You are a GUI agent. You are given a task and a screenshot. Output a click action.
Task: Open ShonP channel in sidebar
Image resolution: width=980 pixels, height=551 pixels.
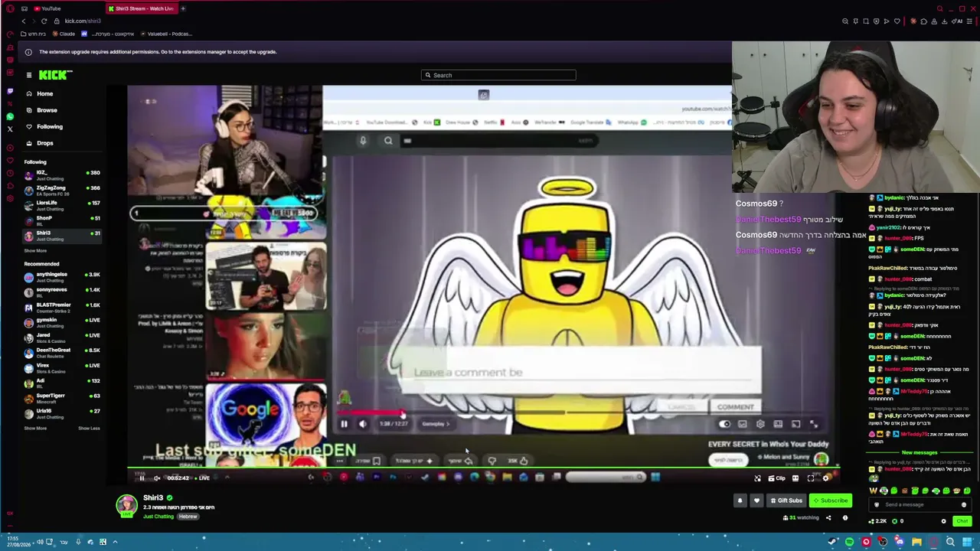(63, 220)
